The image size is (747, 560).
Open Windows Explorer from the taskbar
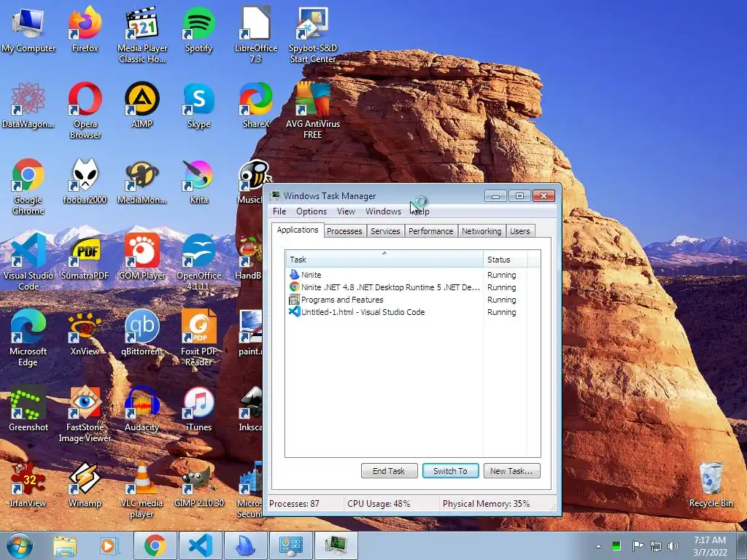[x=65, y=545]
